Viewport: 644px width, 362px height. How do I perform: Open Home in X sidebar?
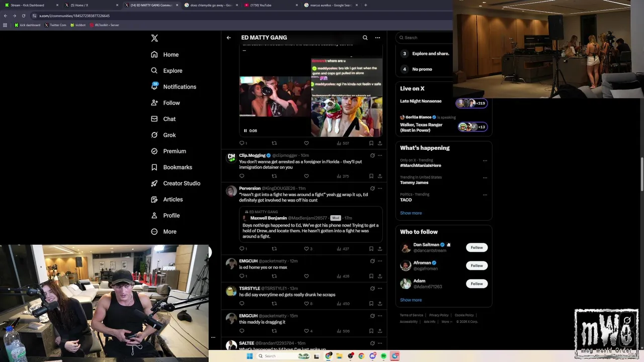[x=165, y=54]
